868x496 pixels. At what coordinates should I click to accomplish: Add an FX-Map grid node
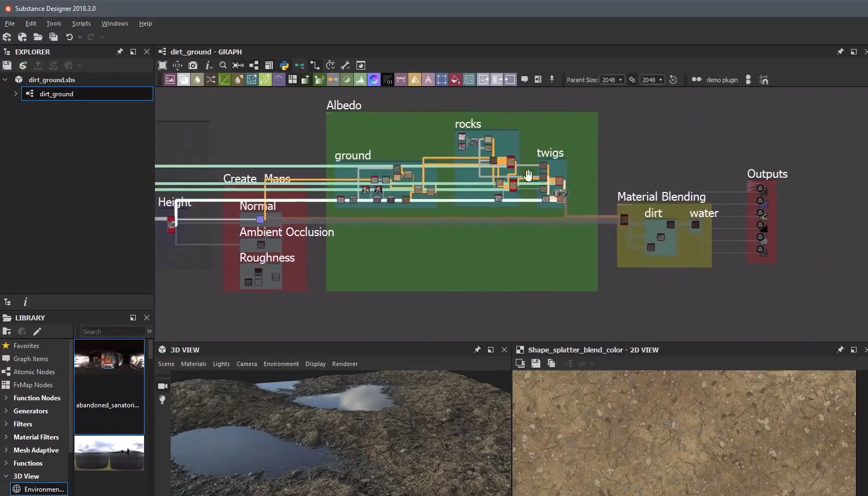coord(292,79)
